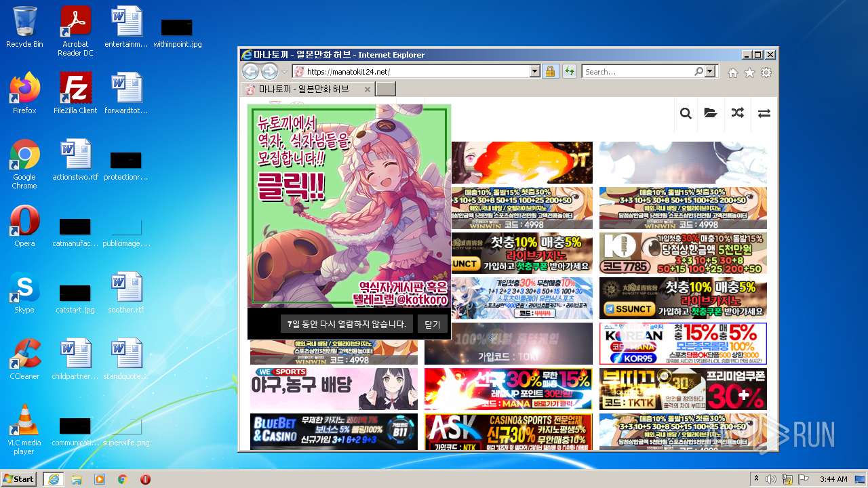Click the site open-folder icon
Image resolution: width=868 pixels, height=488 pixels.
711,113
